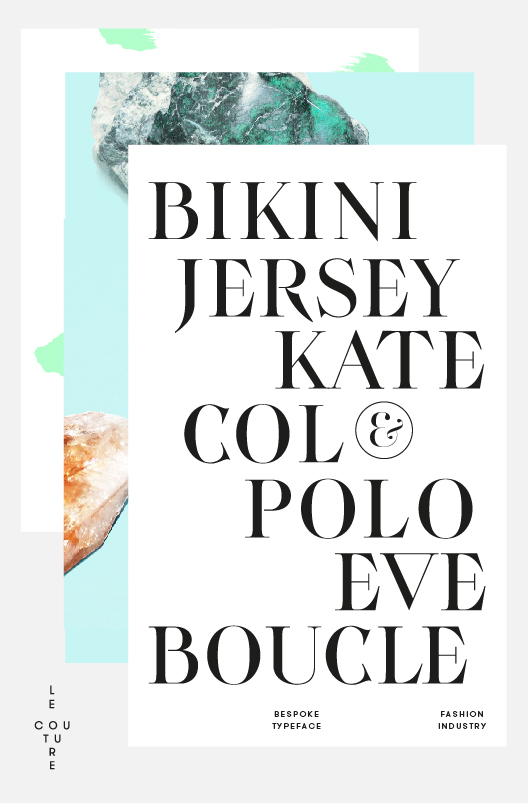Click the mint green brush smear on left

click(x=49, y=353)
